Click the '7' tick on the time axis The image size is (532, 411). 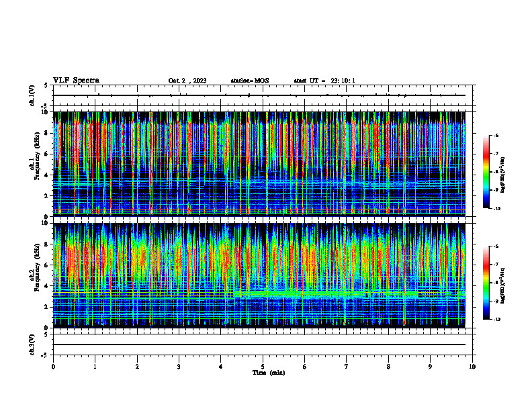click(347, 367)
